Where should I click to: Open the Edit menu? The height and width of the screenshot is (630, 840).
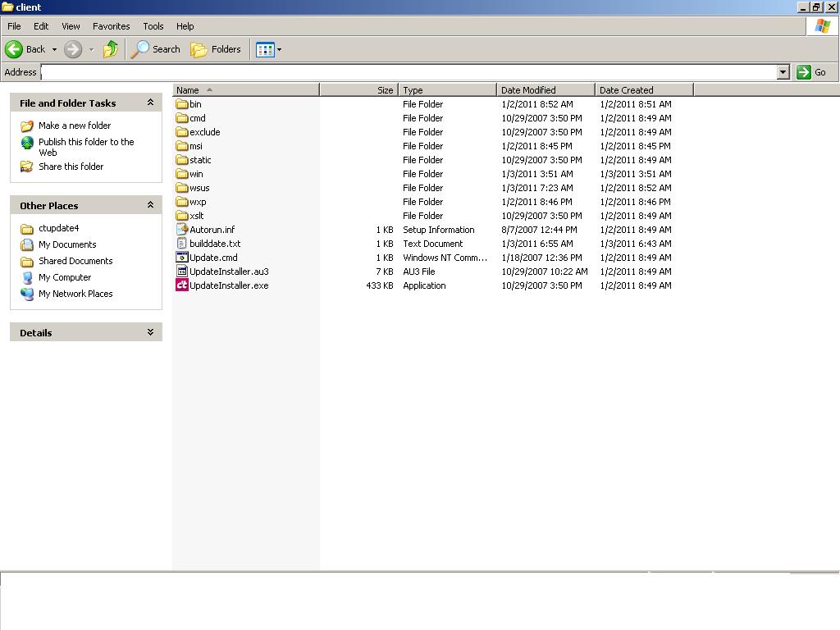(x=41, y=26)
